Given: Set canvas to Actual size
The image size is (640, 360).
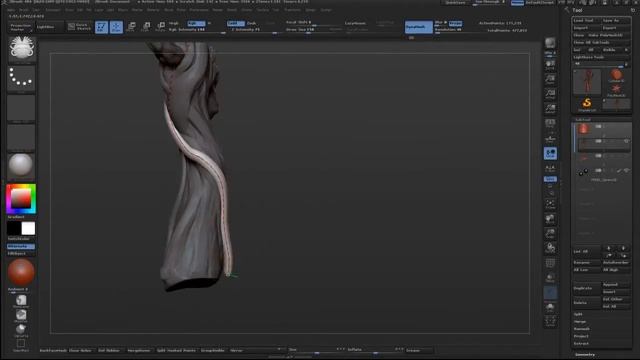Looking at the screenshot, I should pyautogui.click(x=550, y=95).
